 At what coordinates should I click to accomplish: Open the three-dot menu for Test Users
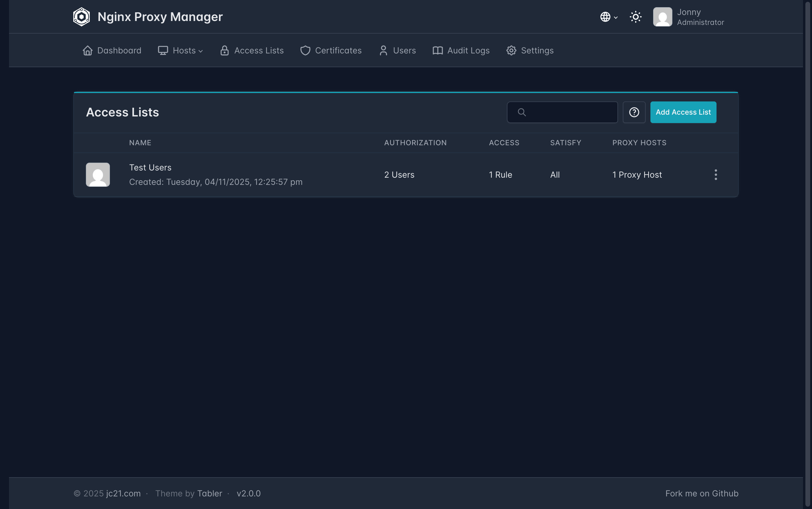point(716,175)
